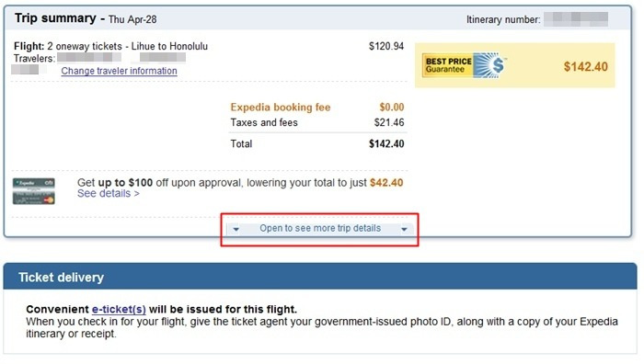This screenshot has height=364, width=644.
Task: Follow the 'See details >' link
Action: [109, 193]
